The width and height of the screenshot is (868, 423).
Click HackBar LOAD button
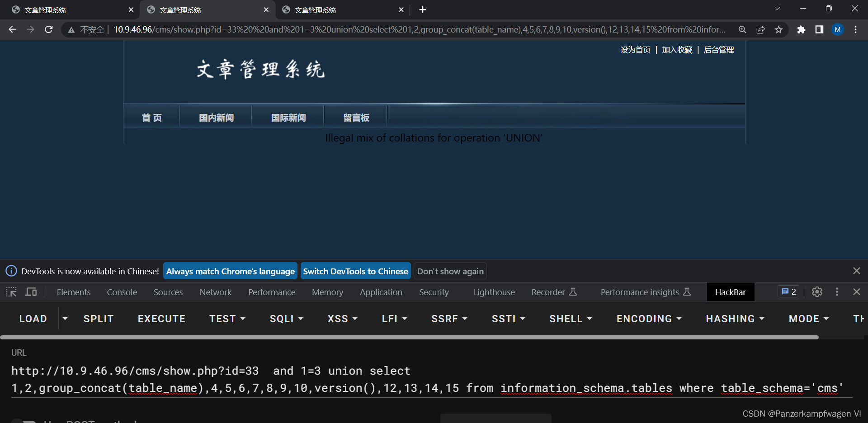click(x=33, y=319)
